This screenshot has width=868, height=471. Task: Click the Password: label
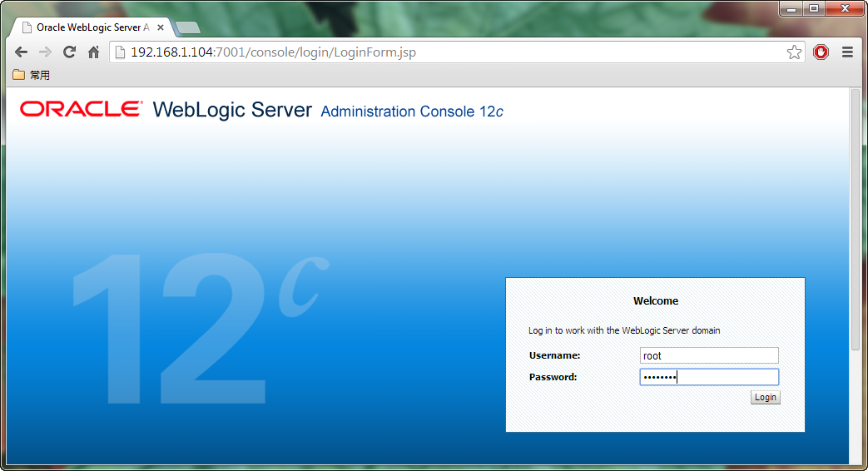coord(553,377)
